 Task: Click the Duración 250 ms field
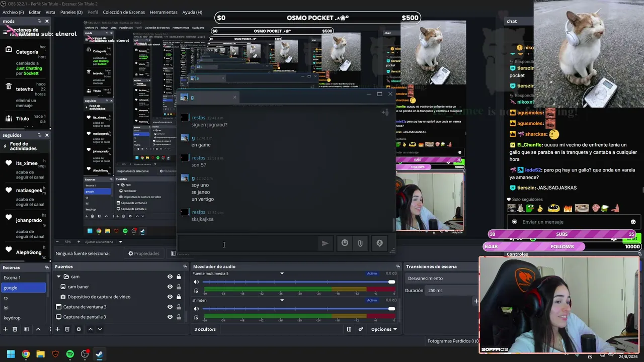pyautogui.click(x=452, y=291)
